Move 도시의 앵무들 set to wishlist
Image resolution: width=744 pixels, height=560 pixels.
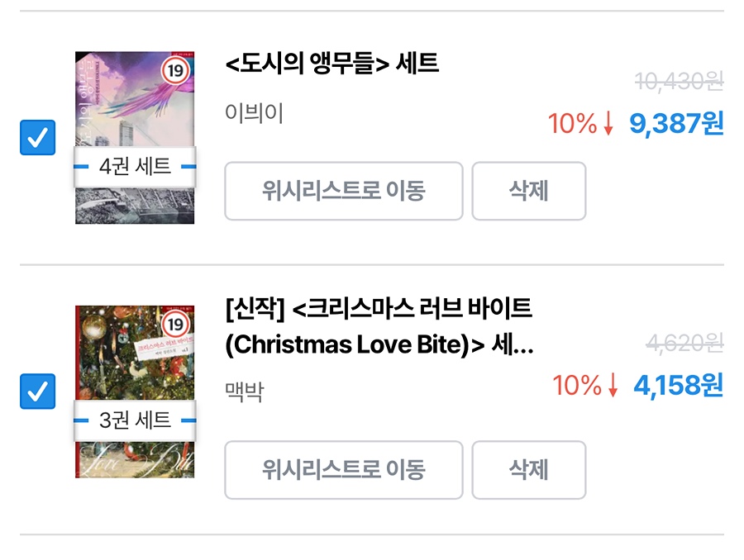click(x=343, y=191)
